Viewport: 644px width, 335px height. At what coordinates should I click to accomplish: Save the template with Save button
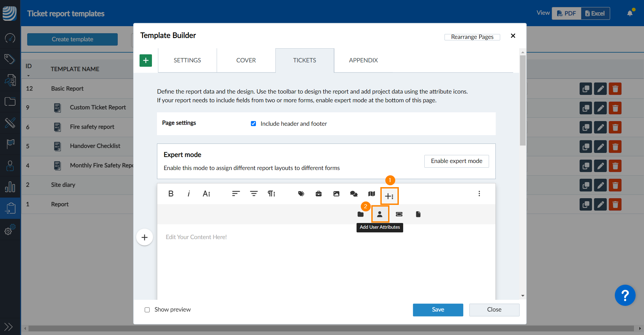(x=438, y=310)
